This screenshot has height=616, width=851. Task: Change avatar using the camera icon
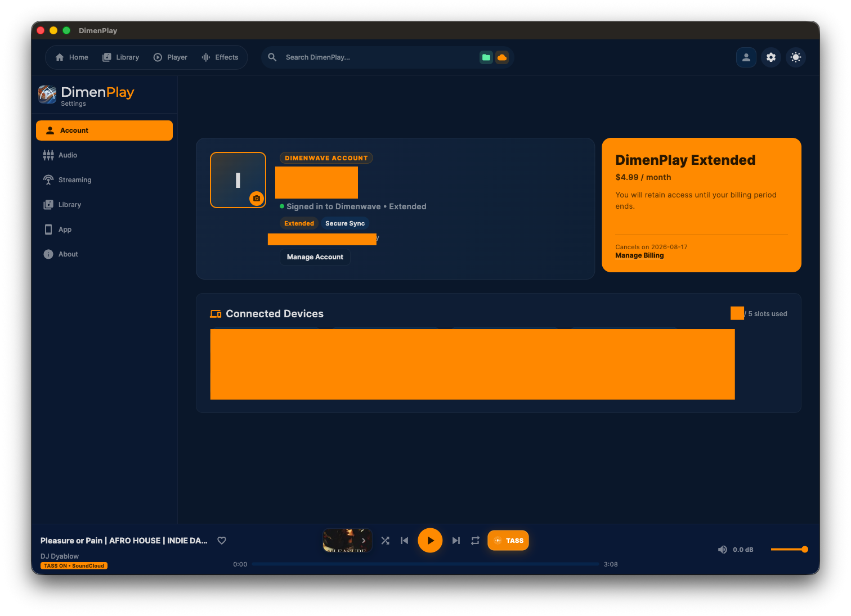coord(257,199)
